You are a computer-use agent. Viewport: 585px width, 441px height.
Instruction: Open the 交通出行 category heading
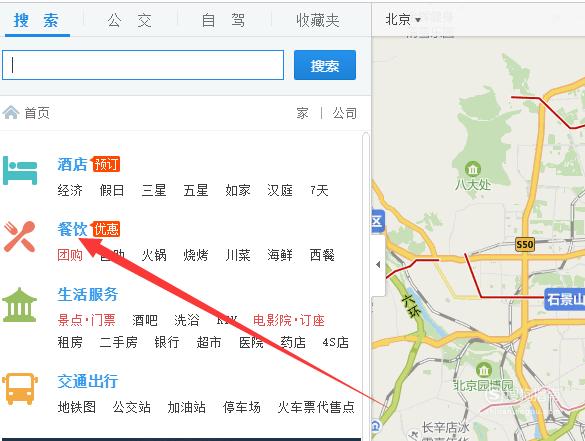click(88, 381)
